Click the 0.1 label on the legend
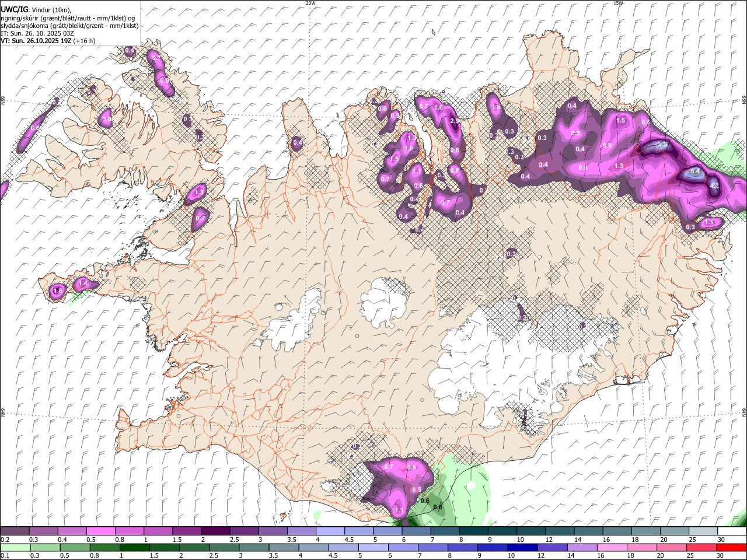Image resolution: width=747 pixels, height=560 pixels. tap(5, 556)
